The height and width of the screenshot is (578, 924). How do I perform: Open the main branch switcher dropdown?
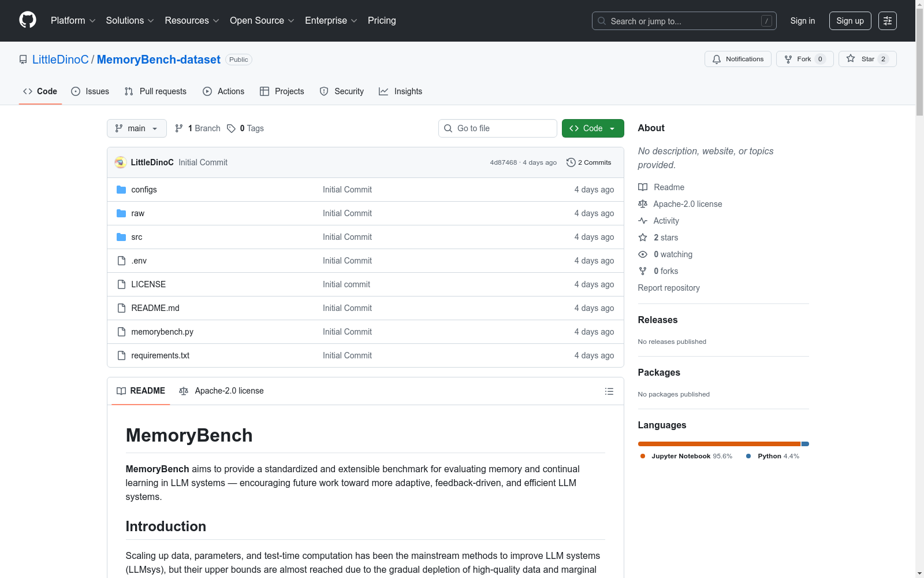(x=137, y=128)
